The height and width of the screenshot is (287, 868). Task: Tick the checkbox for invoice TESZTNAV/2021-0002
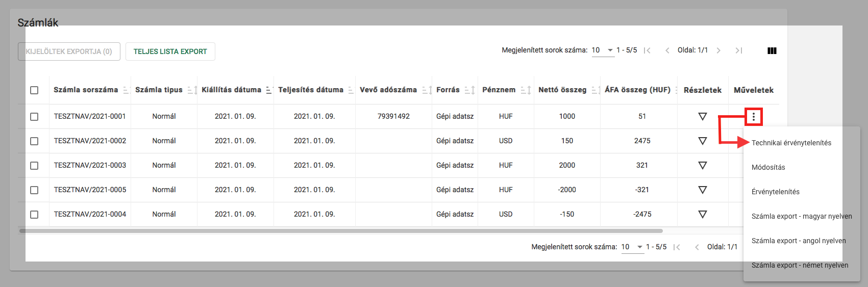[34, 141]
